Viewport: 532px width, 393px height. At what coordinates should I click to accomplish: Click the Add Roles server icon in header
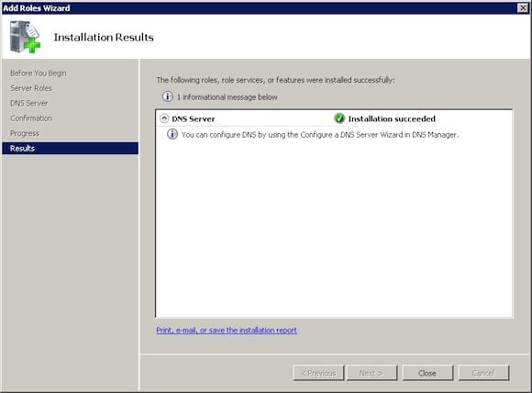[25, 37]
